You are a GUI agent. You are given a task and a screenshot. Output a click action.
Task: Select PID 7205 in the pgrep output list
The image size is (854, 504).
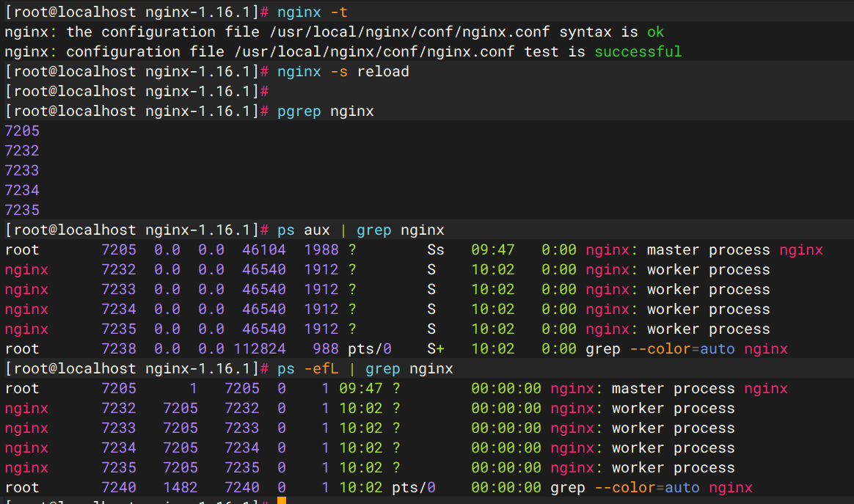click(x=22, y=131)
